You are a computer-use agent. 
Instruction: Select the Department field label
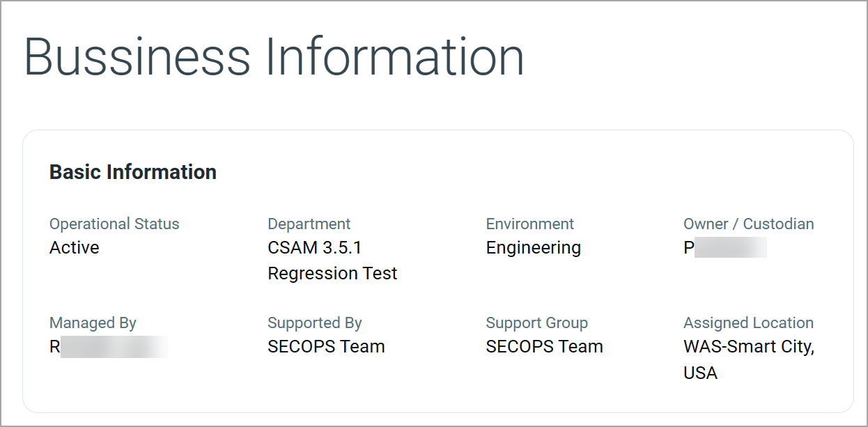tap(309, 224)
